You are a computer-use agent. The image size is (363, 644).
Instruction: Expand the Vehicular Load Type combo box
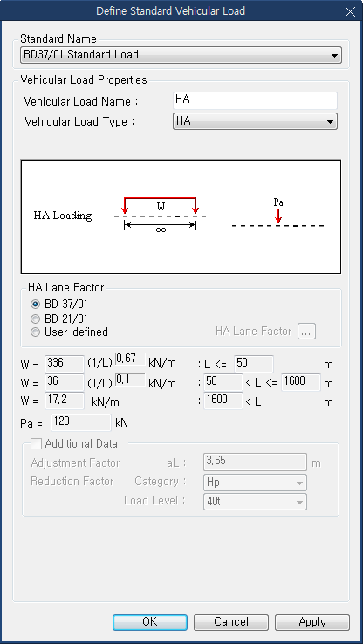(255, 121)
